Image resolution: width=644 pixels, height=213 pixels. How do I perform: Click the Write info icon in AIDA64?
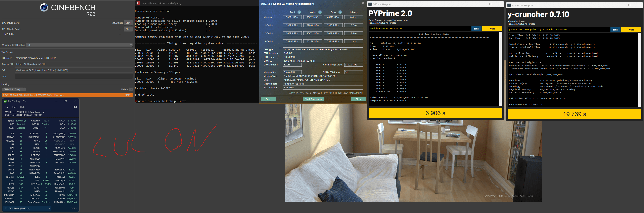320,12
